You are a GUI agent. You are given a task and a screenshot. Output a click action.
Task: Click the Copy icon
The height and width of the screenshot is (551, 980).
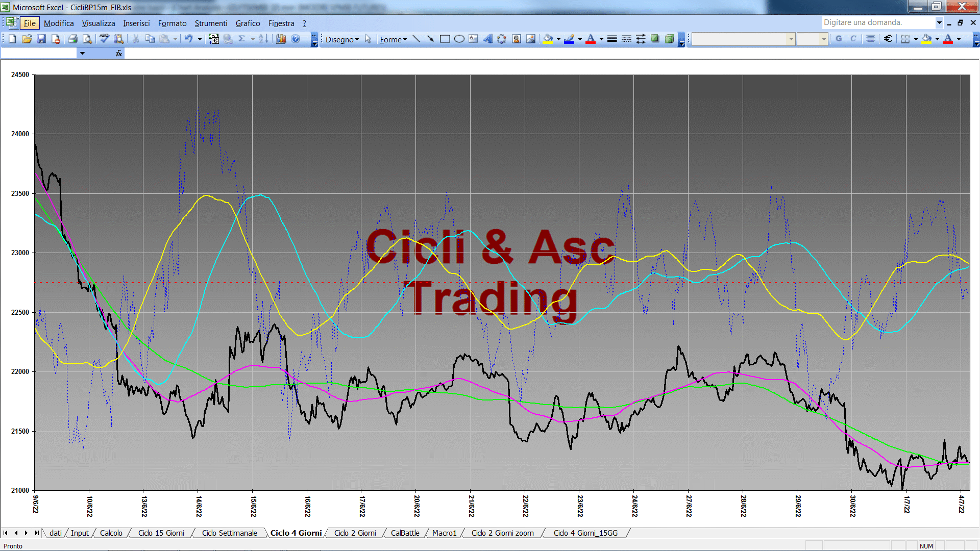[150, 39]
